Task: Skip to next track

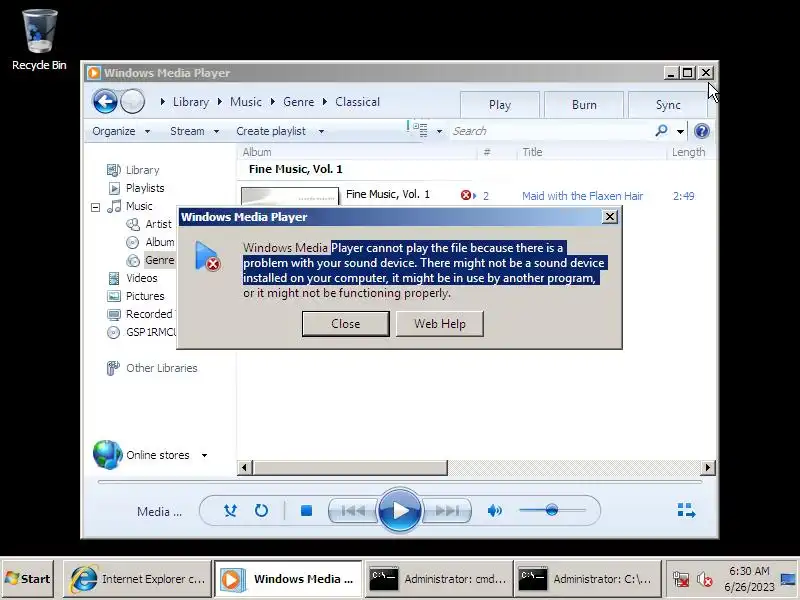Action: click(x=447, y=510)
